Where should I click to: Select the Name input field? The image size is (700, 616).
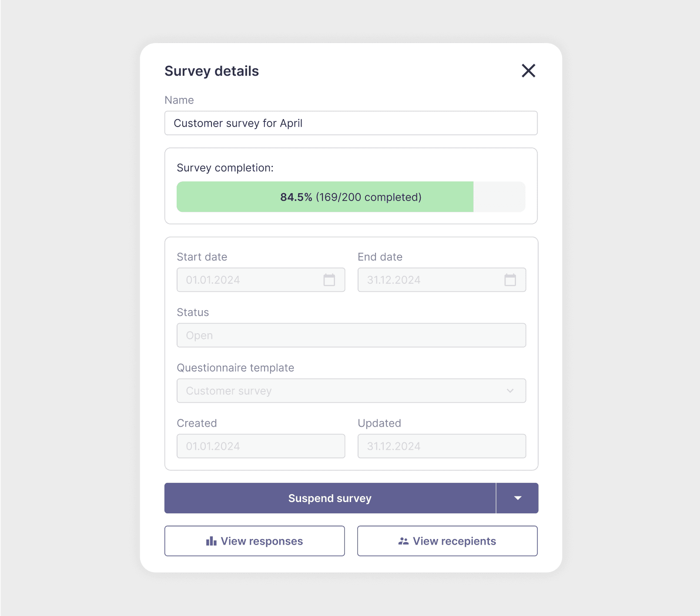(351, 123)
